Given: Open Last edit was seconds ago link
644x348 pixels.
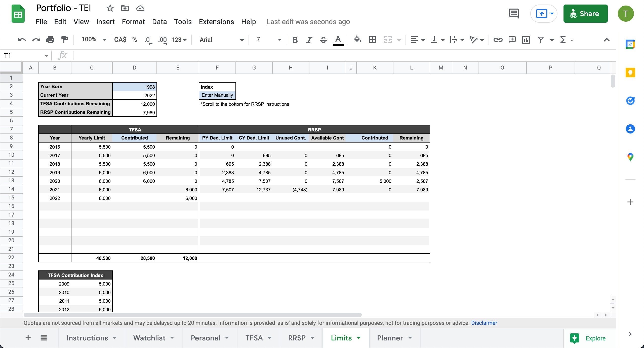Looking at the screenshot, I should pyautogui.click(x=308, y=22).
